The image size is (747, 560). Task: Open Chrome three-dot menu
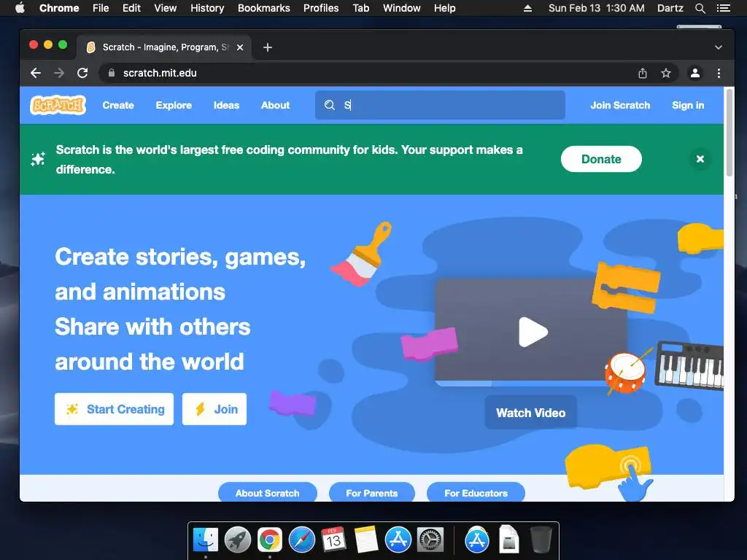tap(719, 73)
